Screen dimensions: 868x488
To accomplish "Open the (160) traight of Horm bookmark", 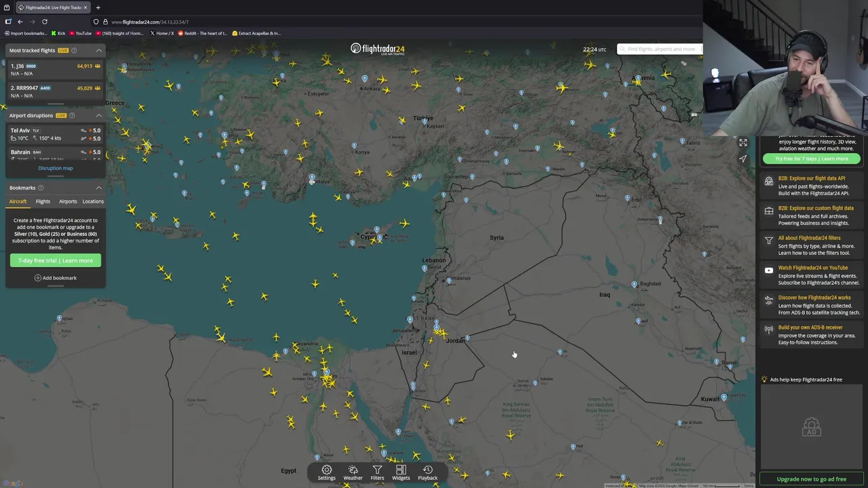I will click(120, 33).
